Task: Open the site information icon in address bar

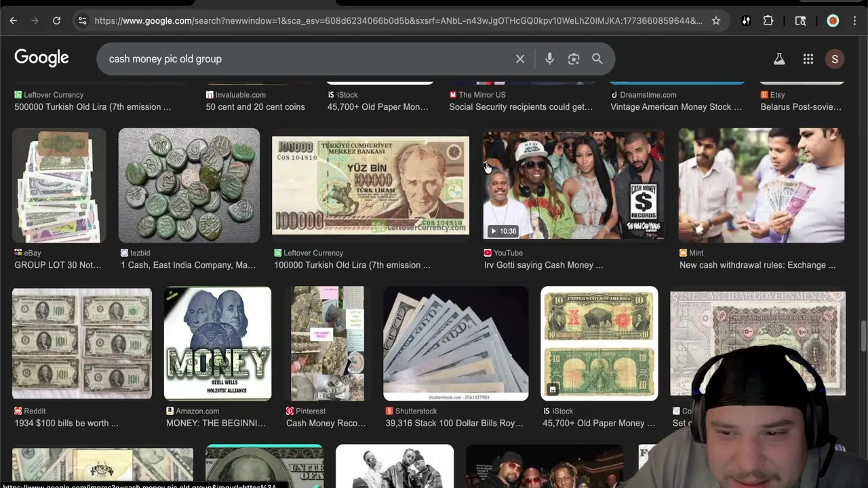Action: pos(82,21)
